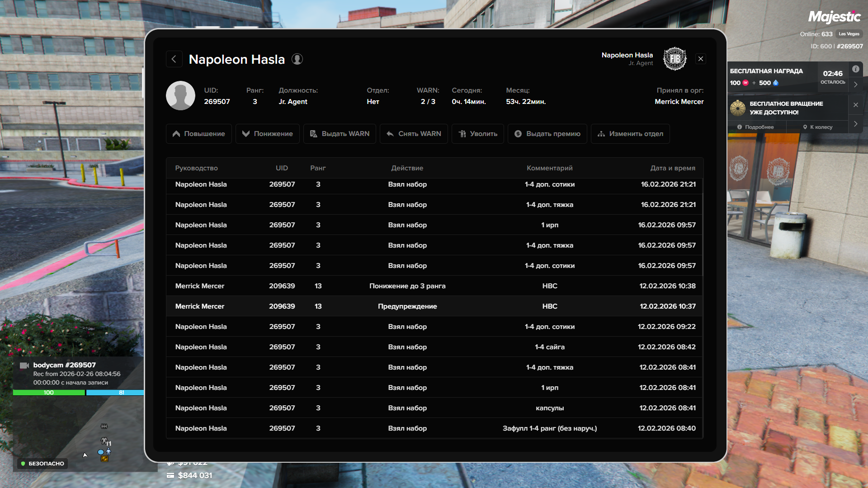
Task: Issue a warning with Выдать WARN
Action: pos(340,134)
